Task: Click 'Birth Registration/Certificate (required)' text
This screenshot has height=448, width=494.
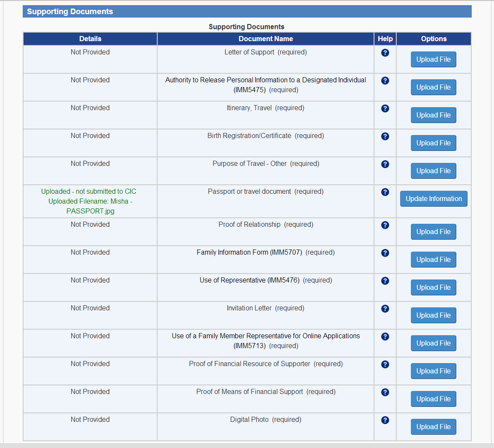Action: 266,135
